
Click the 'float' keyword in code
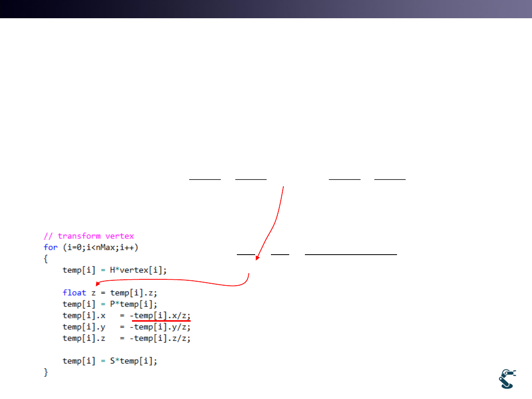coord(74,293)
